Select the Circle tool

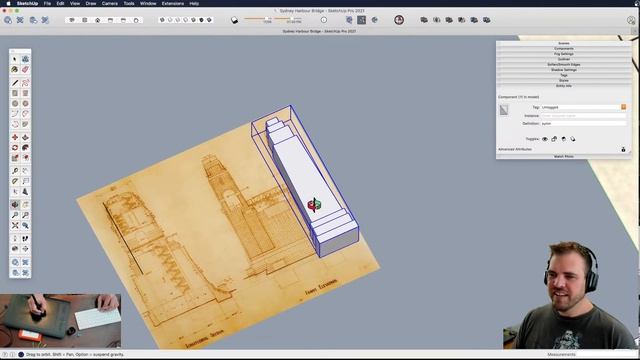point(15,103)
